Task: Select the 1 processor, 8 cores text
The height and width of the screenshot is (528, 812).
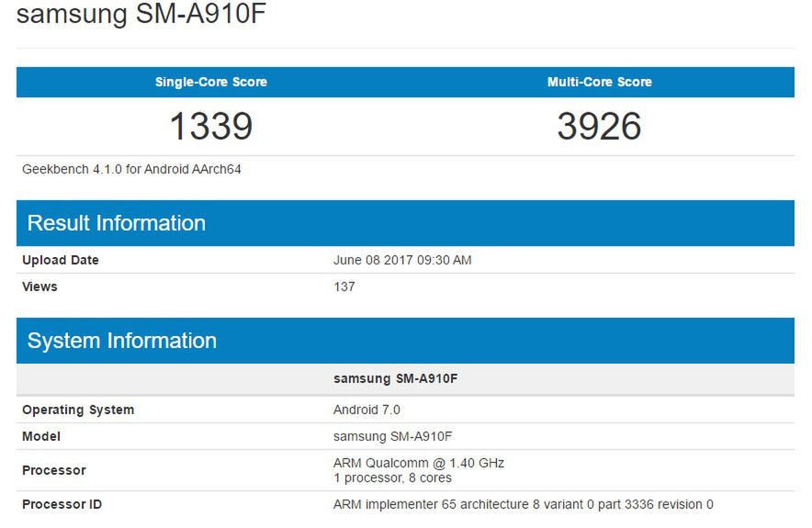Action: pyautogui.click(x=392, y=477)
